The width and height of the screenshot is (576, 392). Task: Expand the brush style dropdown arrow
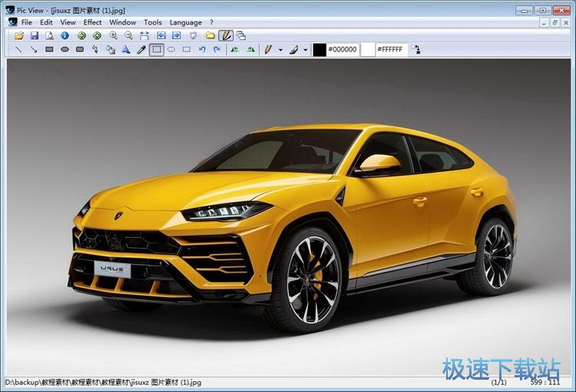[x=305, y=50]
